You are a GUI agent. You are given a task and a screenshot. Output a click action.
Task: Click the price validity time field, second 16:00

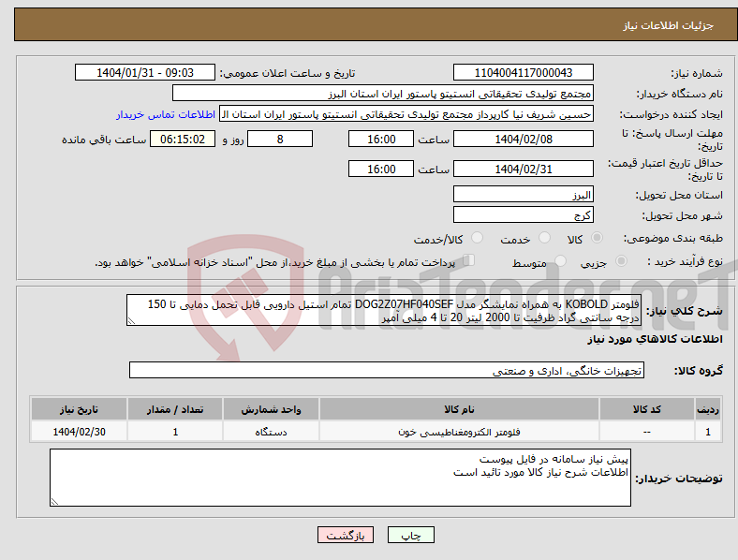pos(381,169)
